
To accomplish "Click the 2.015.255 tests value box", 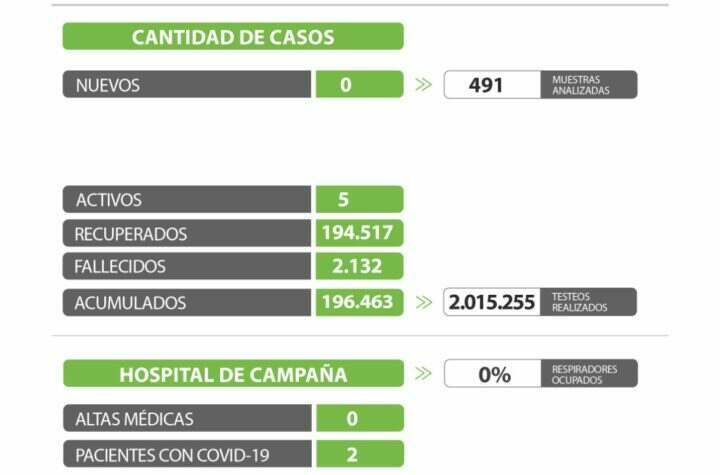I will click(x=493, y=302).
